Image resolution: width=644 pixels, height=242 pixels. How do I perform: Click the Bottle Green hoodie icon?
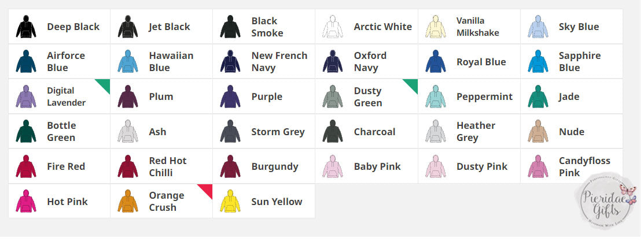pos(26,132)
